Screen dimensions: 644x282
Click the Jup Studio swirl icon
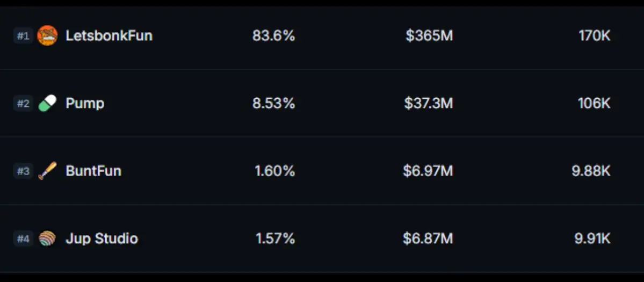click(x=47, y=238)
